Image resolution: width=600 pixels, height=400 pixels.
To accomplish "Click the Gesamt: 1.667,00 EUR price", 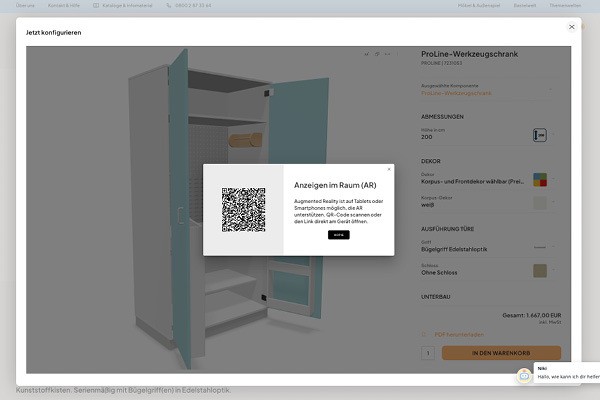I will point(532,315).
